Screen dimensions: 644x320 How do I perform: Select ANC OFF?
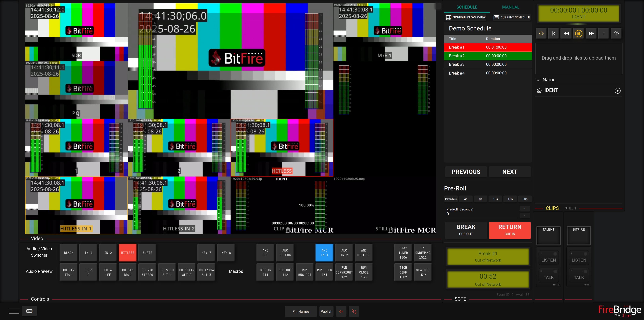pyautogui.click(x=265, y=253)
